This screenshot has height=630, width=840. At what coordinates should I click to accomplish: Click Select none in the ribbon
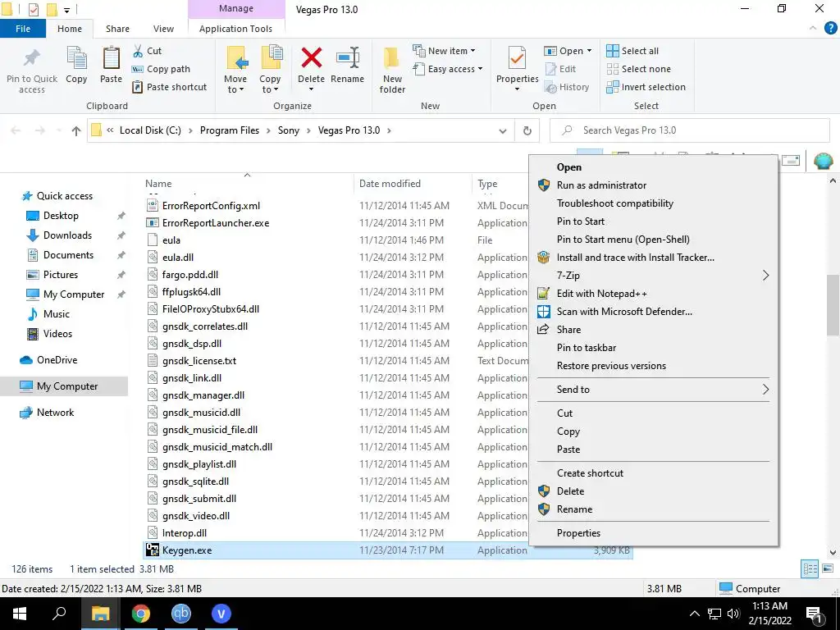pos(638,69)
